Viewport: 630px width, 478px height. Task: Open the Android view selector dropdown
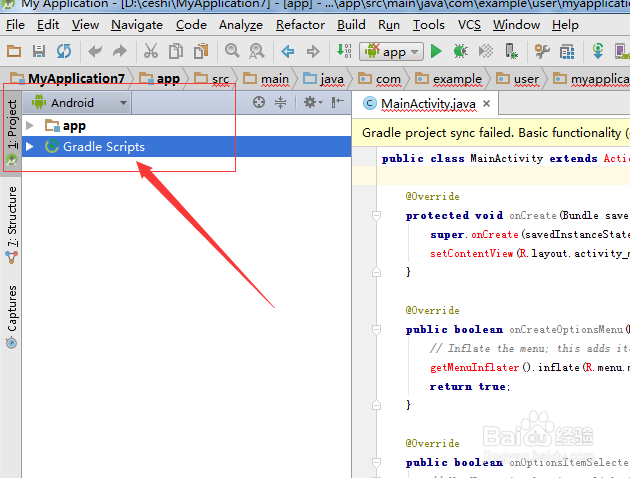pos(78,103)
